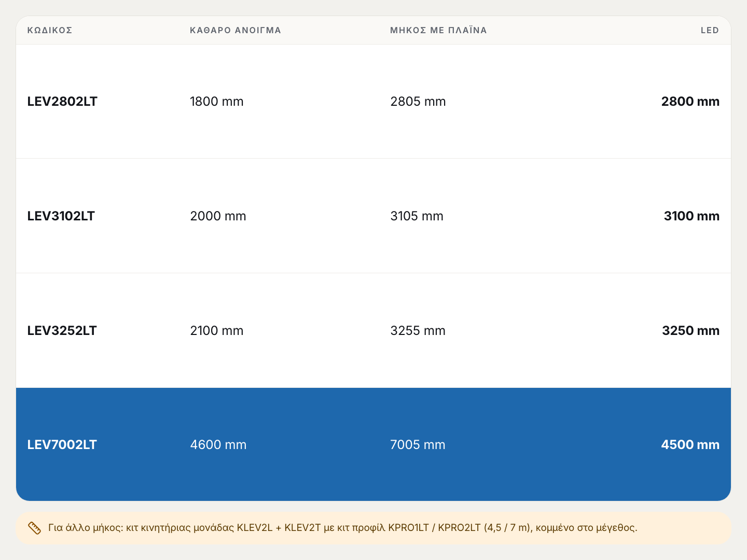Click the 3250 mm LED value
Viewport: 747px width, 560px height.
[691, 330]
